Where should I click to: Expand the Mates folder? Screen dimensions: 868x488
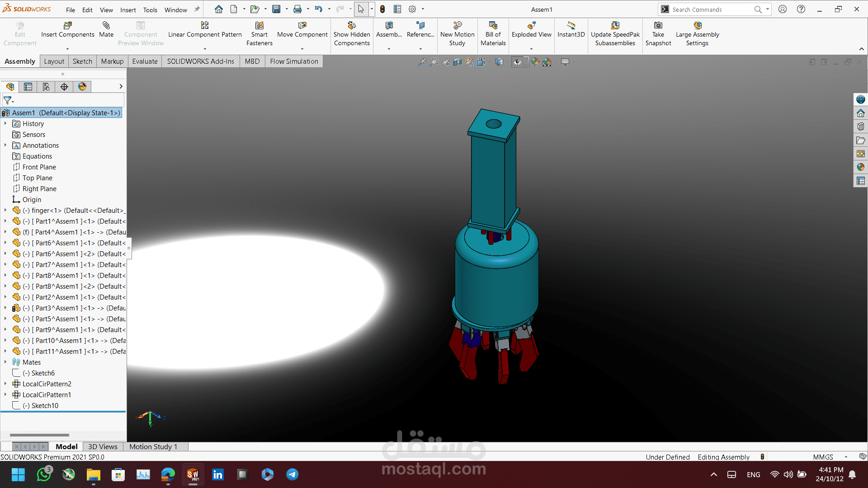pyautogui.click(x=5, y=362)
